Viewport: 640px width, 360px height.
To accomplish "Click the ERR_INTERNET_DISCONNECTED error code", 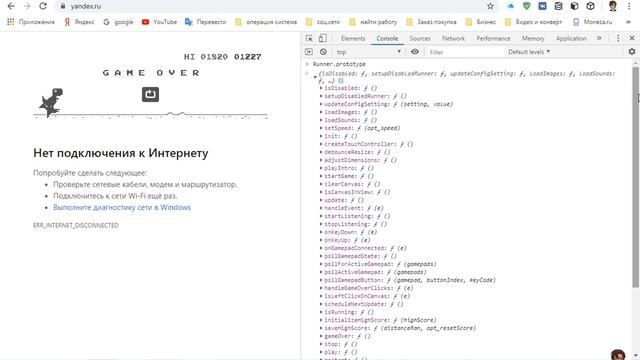I will 76,225.
